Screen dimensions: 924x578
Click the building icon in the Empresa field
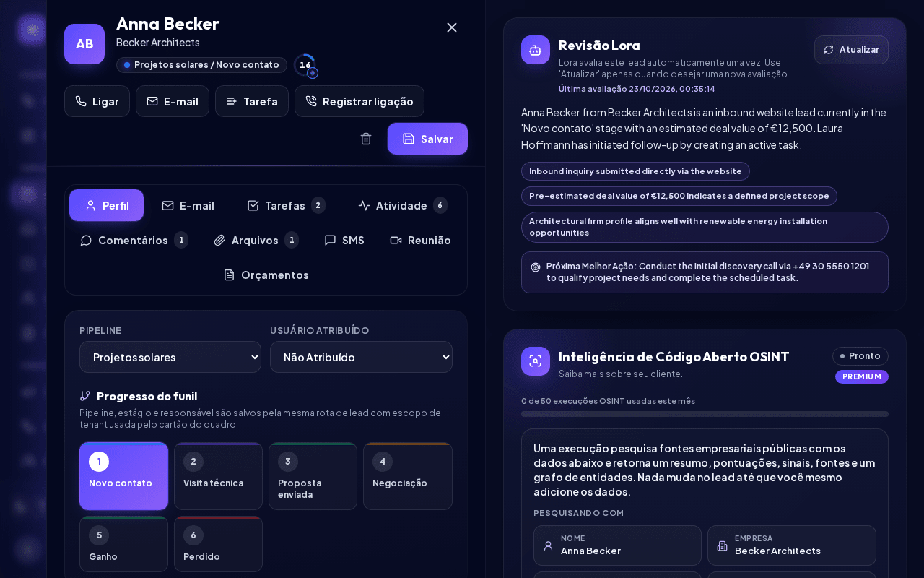coord(722,545)
